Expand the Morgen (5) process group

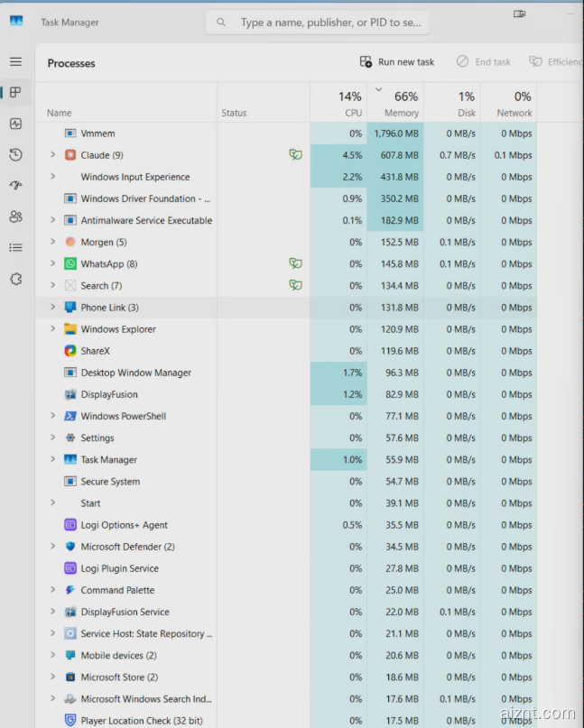tap(52, 242)
